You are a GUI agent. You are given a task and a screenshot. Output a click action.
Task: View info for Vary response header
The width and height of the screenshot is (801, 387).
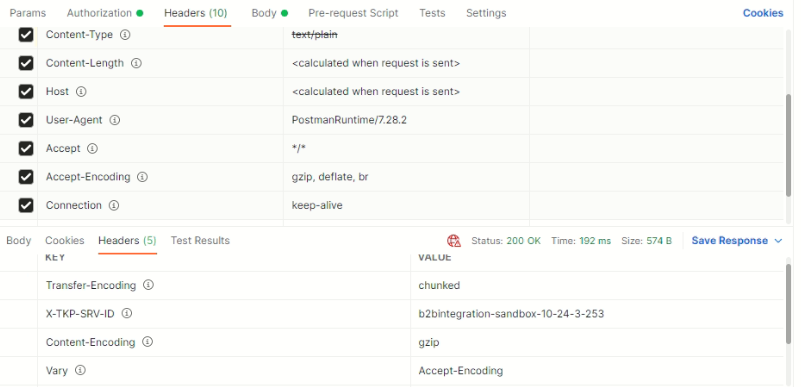tap(80, 371)
